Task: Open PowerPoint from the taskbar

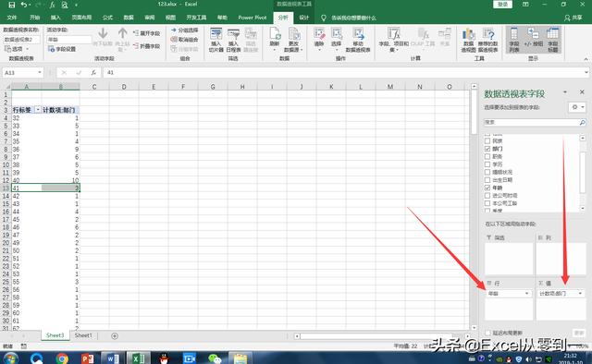Action: (x=88, y=358)
